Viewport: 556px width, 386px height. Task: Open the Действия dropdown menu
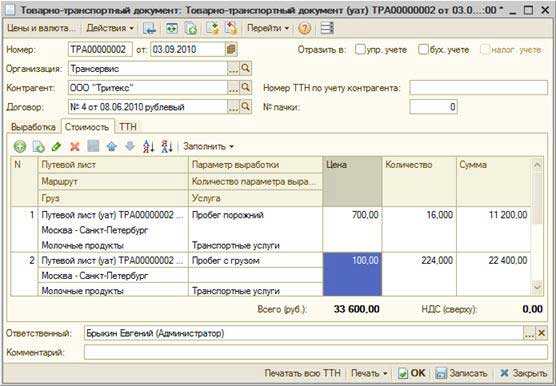coord(110,28)
